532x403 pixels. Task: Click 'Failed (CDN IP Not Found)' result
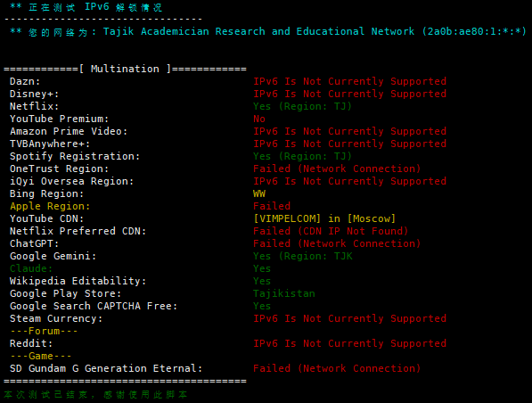(x=331, y=231)
